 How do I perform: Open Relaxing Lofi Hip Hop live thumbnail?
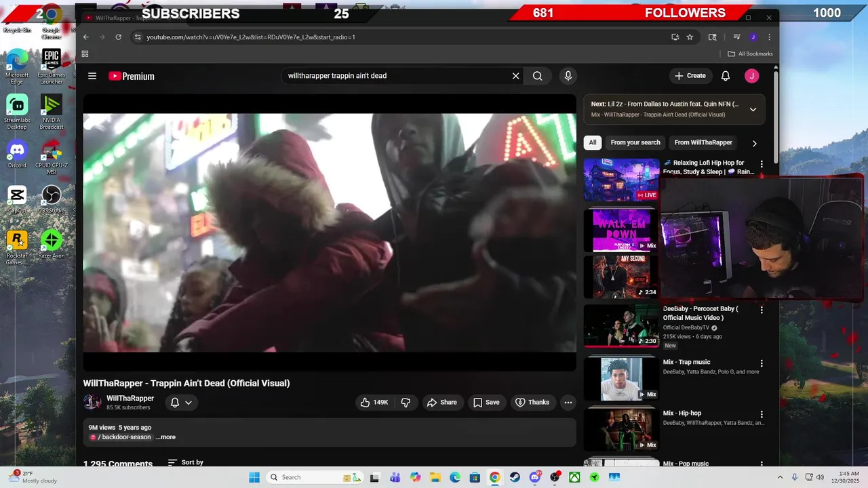tap(621, 180)
